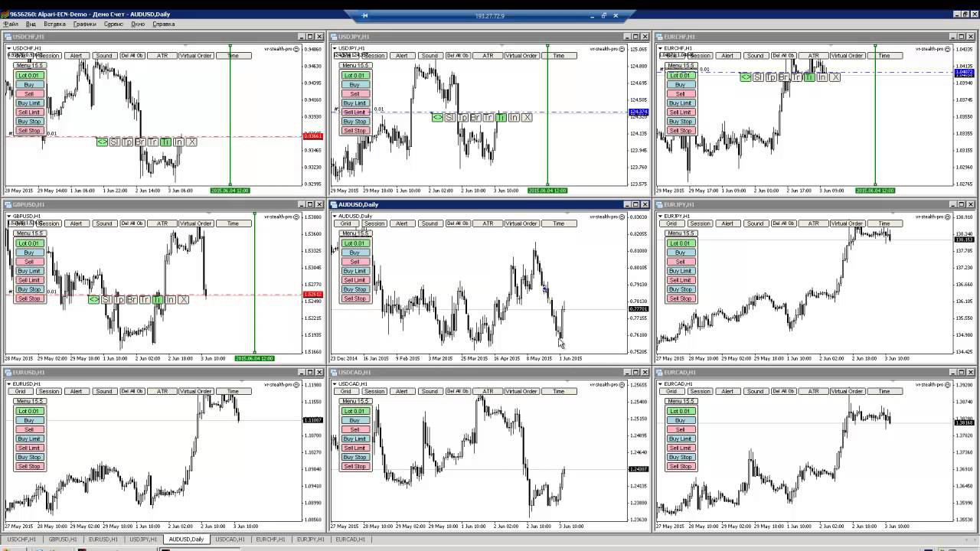Viewport: 980px width, 551px height.
Task: Click the Sl stop-loss icon on the EURCHF order line
Action: pyautogui.click(x=758, y=77)
